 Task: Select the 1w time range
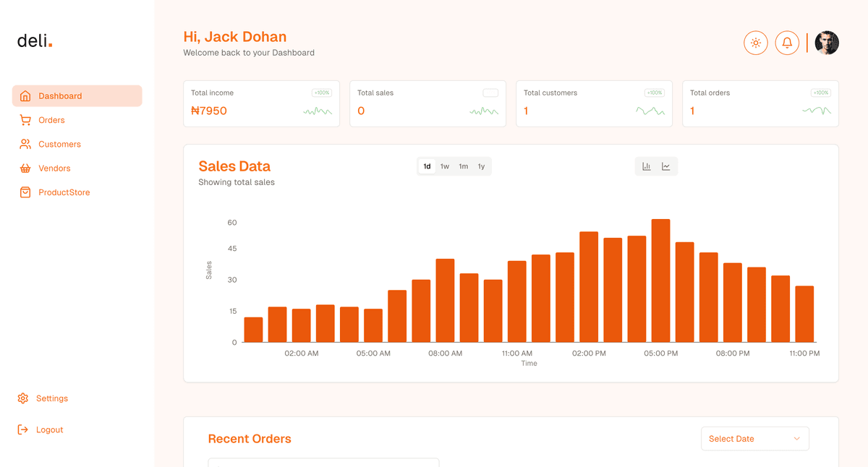(445, 166)
